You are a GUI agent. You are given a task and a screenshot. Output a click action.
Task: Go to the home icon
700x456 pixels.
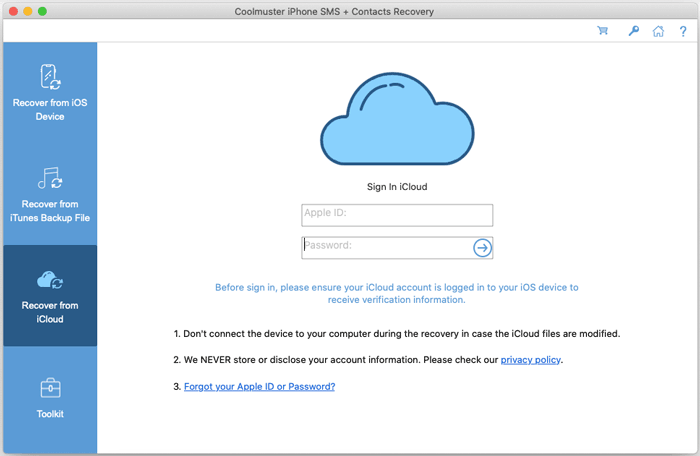click(x=658, y=31)
